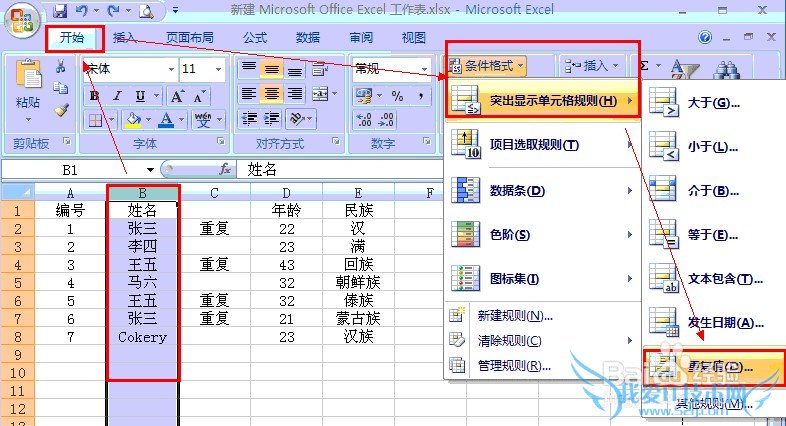786x426 pixels.
Task: Open Sort and Filter funnel tool
Action: click(x=685, y=69)
